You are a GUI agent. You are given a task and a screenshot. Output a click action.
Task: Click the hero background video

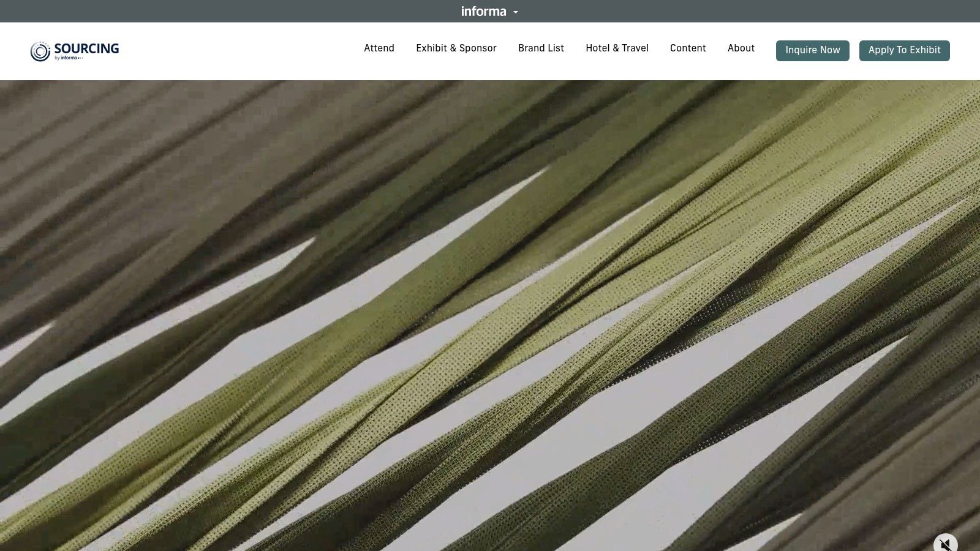coord(490,315)
